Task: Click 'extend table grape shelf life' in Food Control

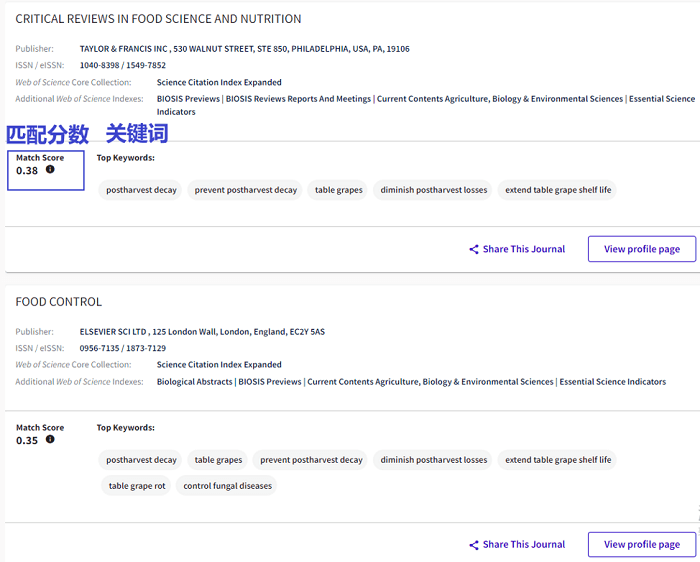Action: coord(558,460)
